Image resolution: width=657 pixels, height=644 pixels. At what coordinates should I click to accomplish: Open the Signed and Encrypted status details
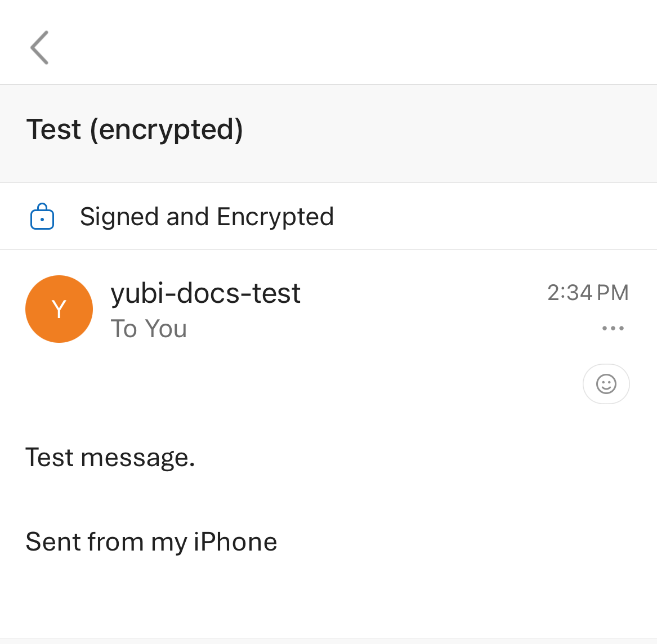coord(207,217)
